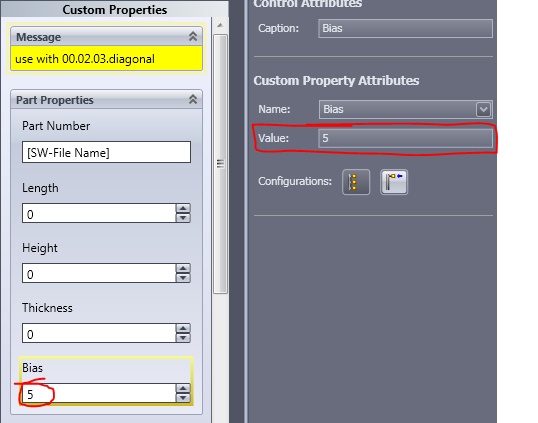This screenshot has height=423, width=538.
Task: Increase Height with up spinner arrow
Action: click(183, 268)
